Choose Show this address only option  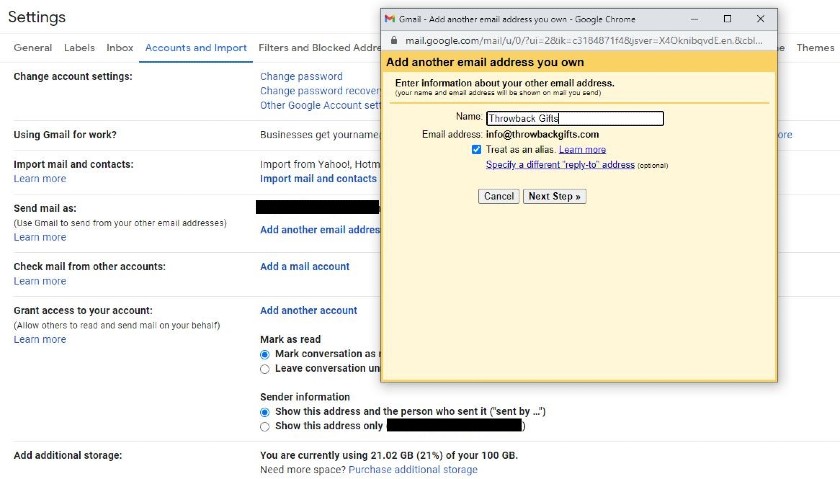pyautogui.click(x=265, y=426)
